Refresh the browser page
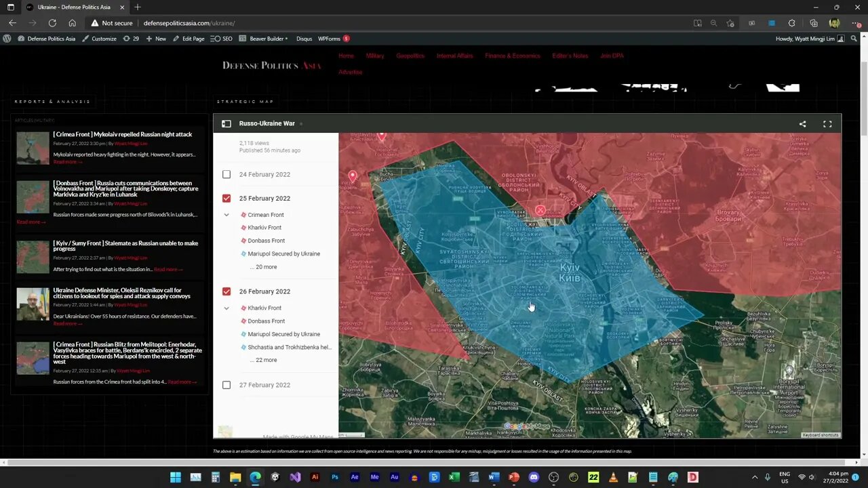Image resolution: width=868 pixels, height=488 pixels. 52,23
